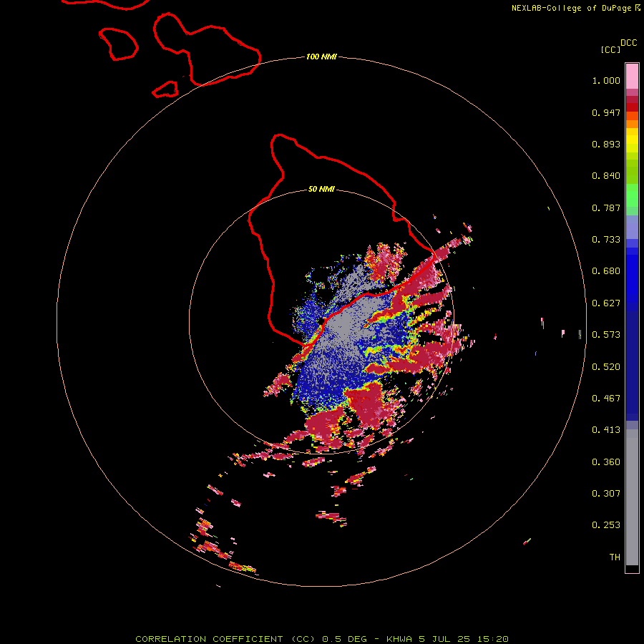Click the 50 NMI range ring label

pos(321,190)
